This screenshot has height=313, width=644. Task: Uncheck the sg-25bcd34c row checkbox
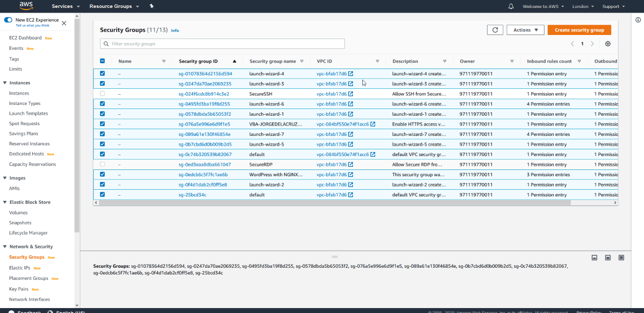[102, 195]
